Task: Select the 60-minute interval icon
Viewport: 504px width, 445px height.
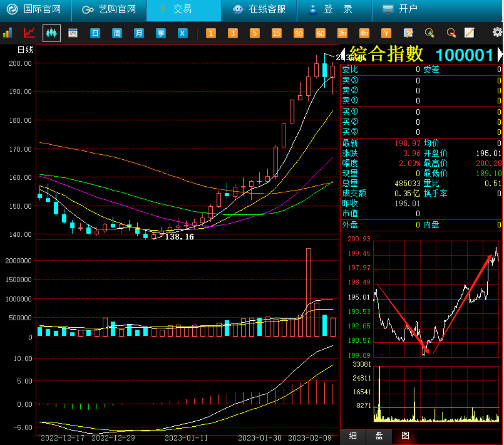Action: (321, 33)
